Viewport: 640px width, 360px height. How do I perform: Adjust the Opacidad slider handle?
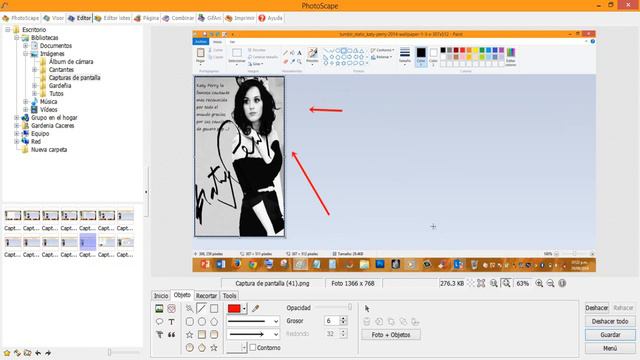tap(350, 307)
